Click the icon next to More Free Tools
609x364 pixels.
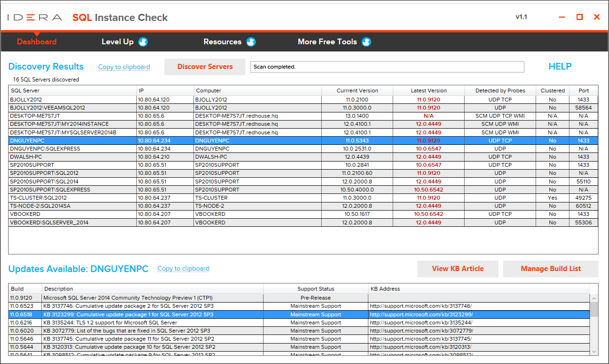366,41
